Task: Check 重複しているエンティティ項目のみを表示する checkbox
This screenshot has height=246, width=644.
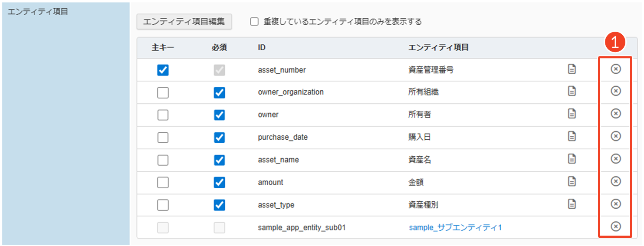Action: click(x=254, y=22)
